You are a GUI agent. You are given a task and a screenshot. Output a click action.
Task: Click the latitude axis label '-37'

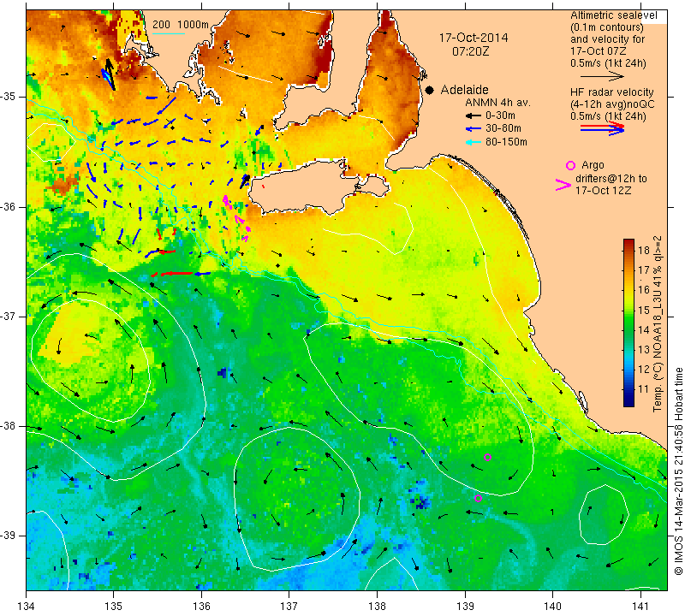click(x=9, y=316)
